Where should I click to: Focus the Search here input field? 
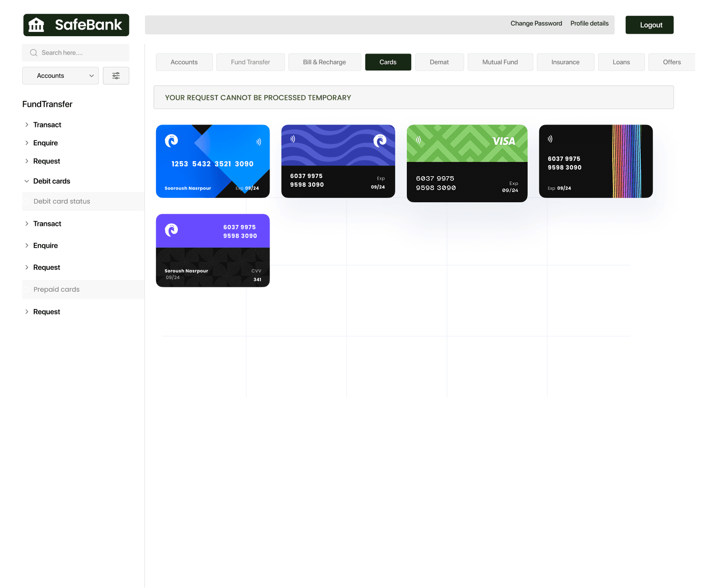[76, 53]
